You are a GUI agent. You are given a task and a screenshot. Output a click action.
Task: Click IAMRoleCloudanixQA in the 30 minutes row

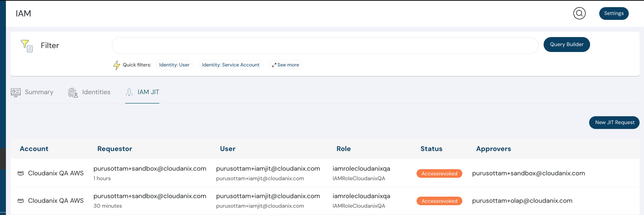(359, 206)
